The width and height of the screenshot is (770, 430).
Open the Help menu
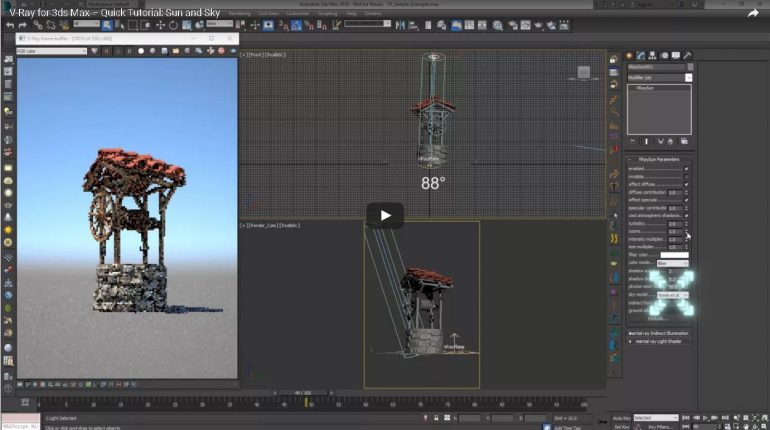(351, 13)
